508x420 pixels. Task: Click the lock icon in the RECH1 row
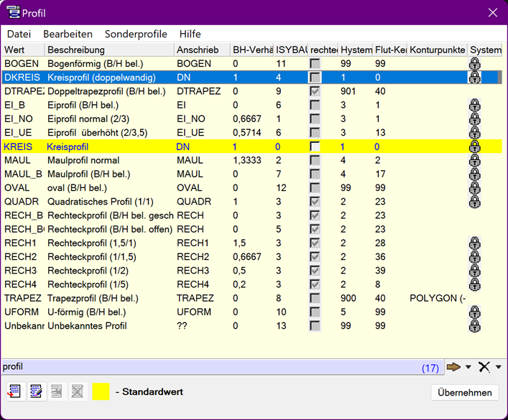474,243
